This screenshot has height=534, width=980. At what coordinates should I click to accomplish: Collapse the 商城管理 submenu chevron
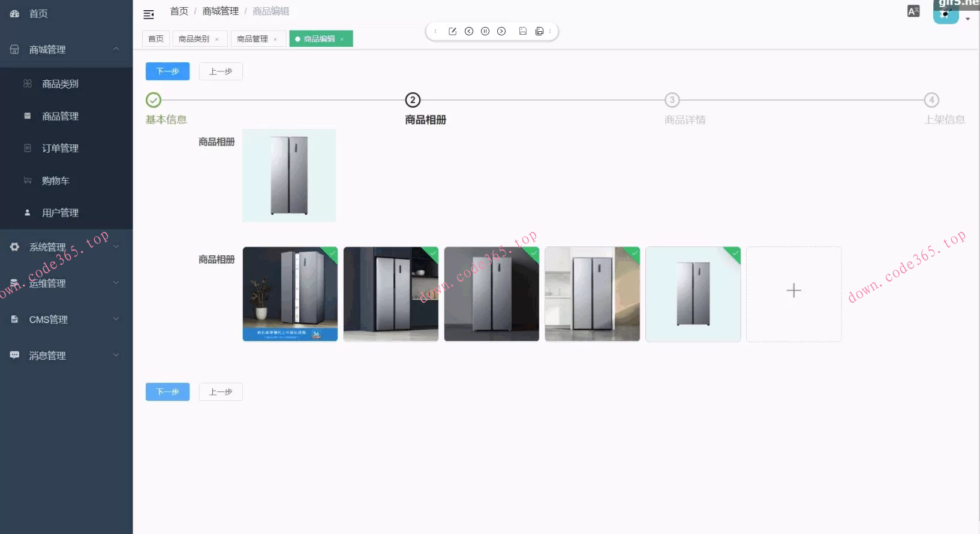(116, 49)
